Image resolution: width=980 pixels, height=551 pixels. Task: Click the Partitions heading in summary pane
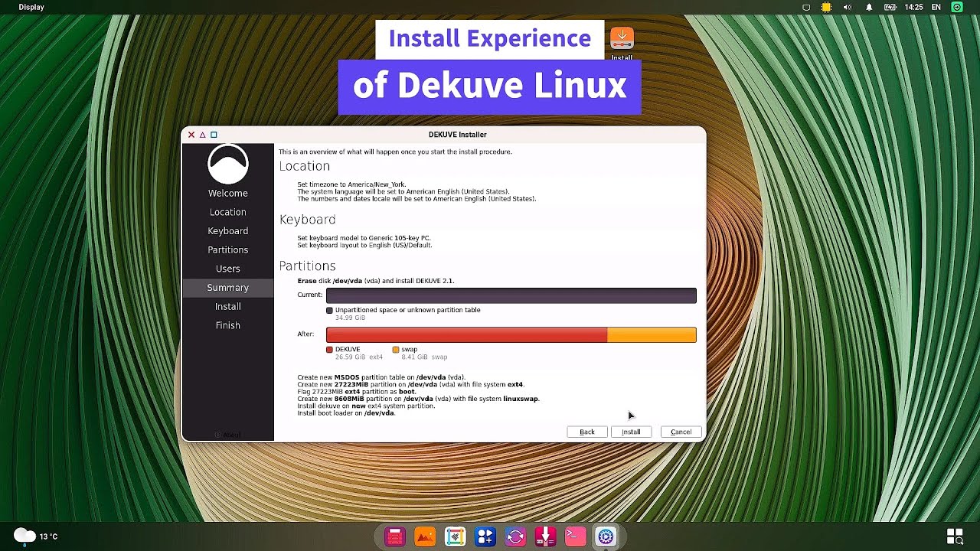pos(308,266)
